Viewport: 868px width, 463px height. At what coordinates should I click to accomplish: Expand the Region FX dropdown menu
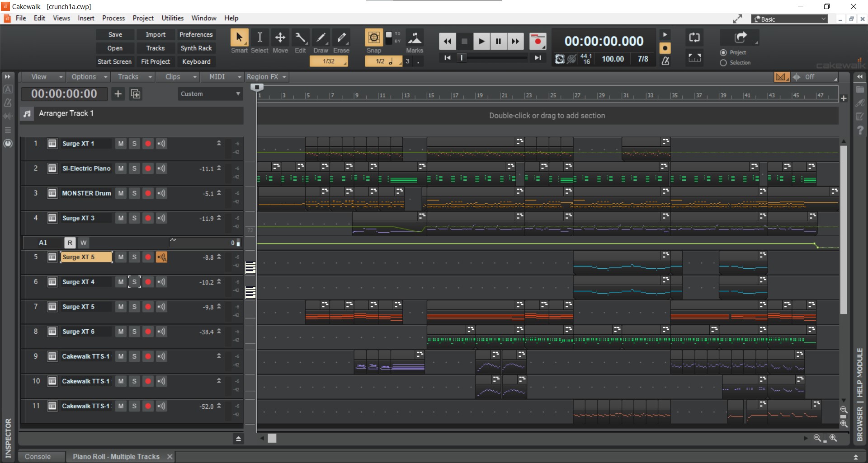pos(266,77)
